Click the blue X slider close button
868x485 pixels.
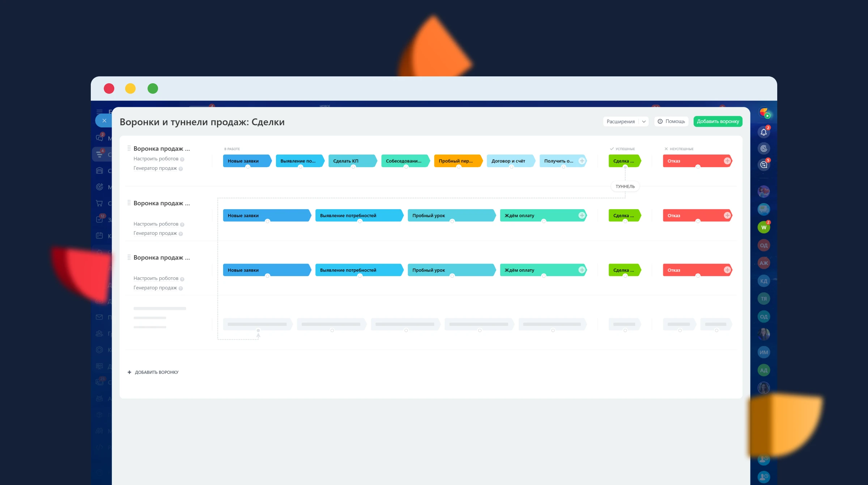(104, 121)
